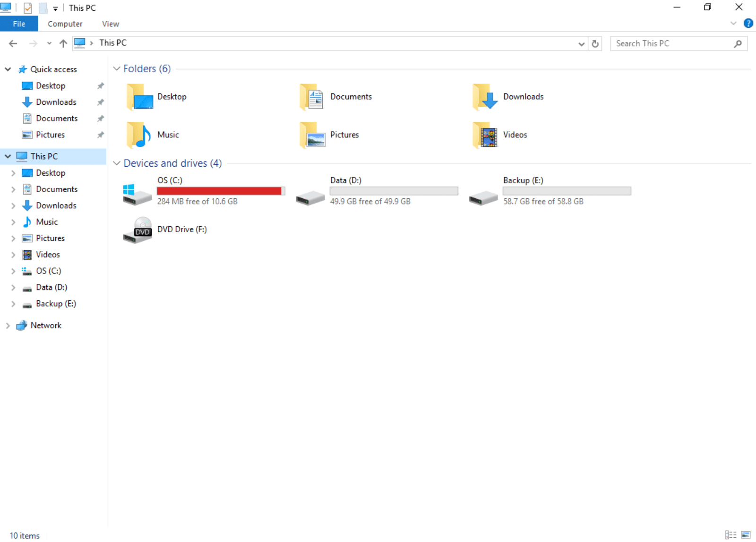
Task: Open the Music folder icon
Action: tap(138, 135)
